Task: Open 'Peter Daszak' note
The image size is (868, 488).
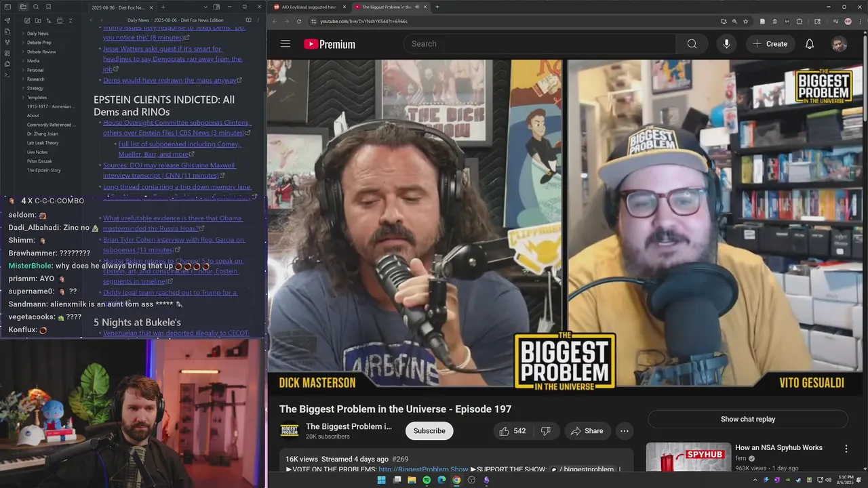Action: tap(39, 161)
